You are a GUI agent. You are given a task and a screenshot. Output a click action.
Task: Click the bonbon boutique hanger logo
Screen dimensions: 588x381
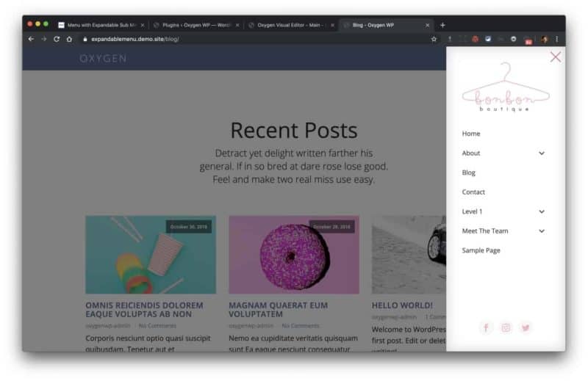[x=506, y=87]
